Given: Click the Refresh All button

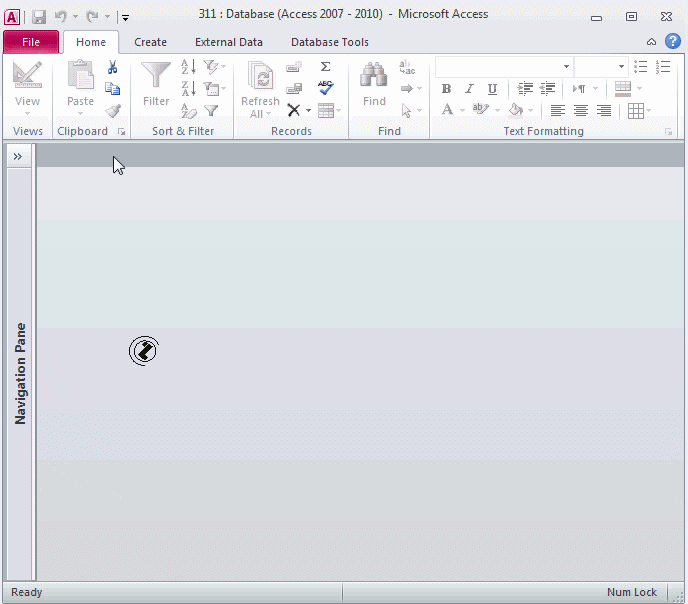Looking at the screenshot, I should coord(260,89).
